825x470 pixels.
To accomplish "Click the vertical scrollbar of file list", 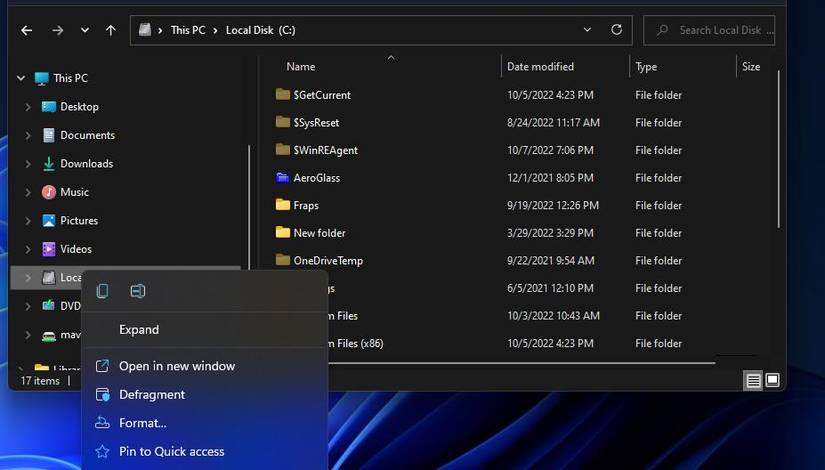I will pos(779,150).
